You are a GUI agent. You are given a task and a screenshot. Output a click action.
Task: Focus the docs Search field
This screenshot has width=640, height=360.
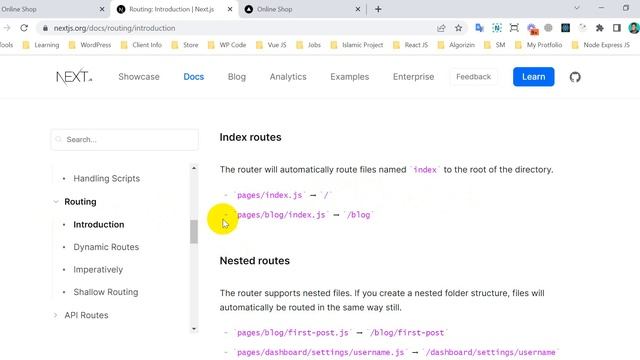pos(124,140)
